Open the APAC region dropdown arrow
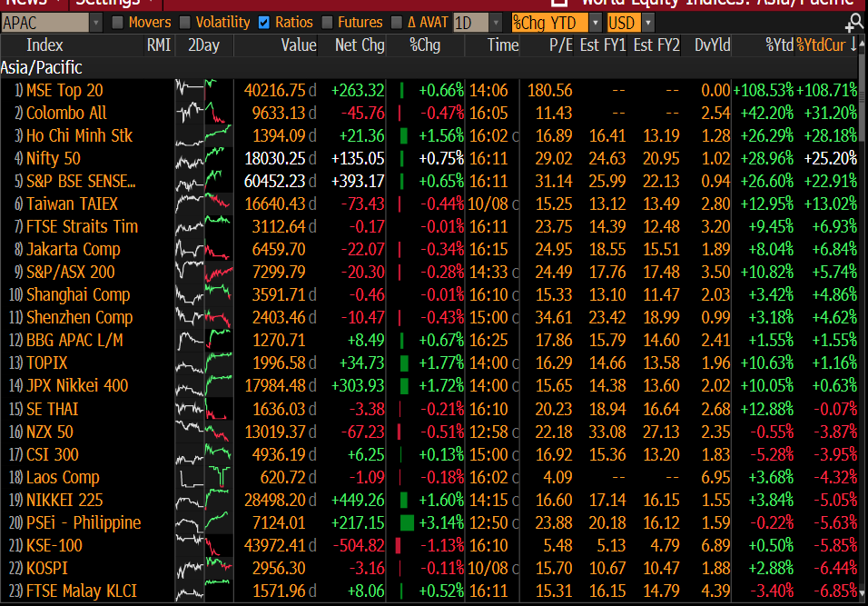Screen dimensions: 868x606 coord(96,23)
